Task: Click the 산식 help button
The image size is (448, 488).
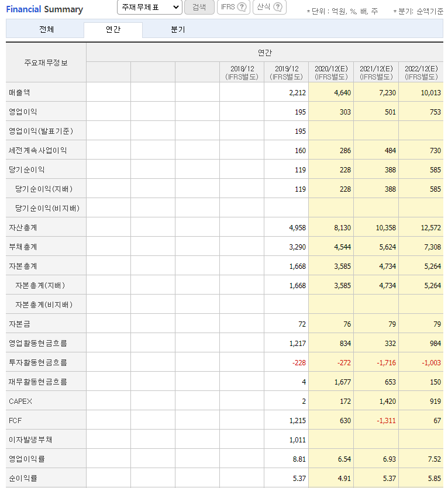Action: pyautogui.click(x=270, y=7)
